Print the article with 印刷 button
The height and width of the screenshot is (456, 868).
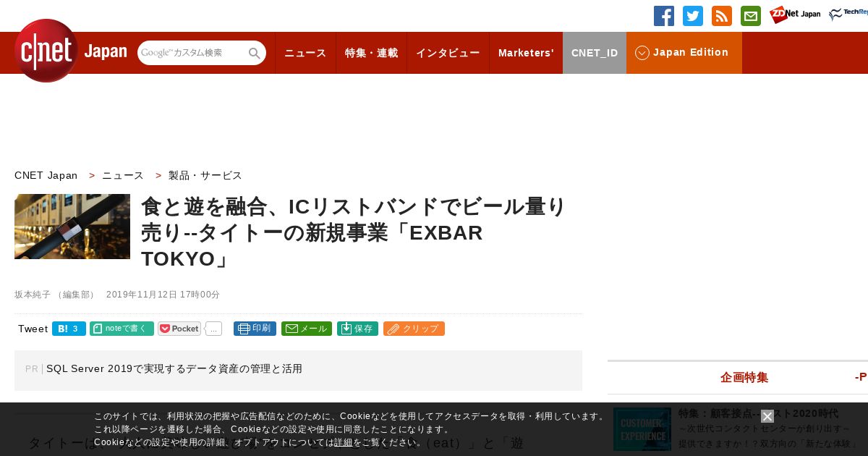point(255,329)
